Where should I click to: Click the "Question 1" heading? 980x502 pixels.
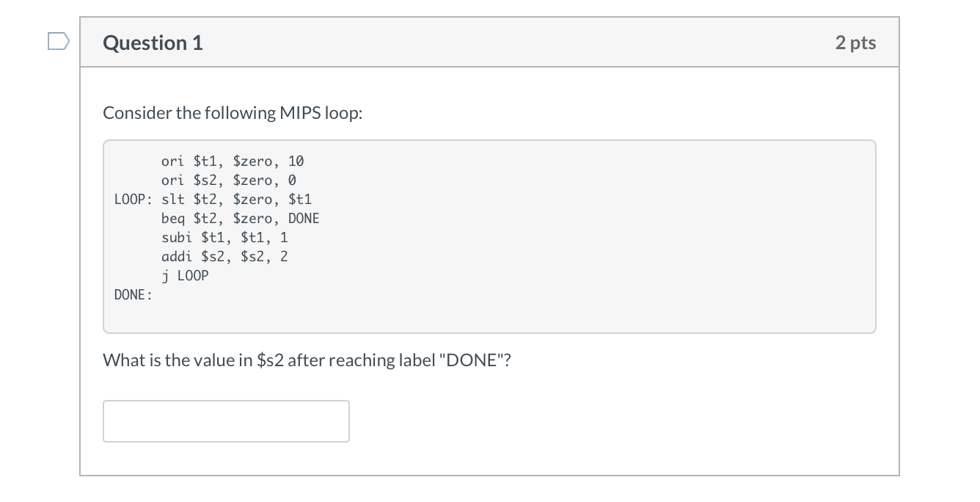coord(153,43)
